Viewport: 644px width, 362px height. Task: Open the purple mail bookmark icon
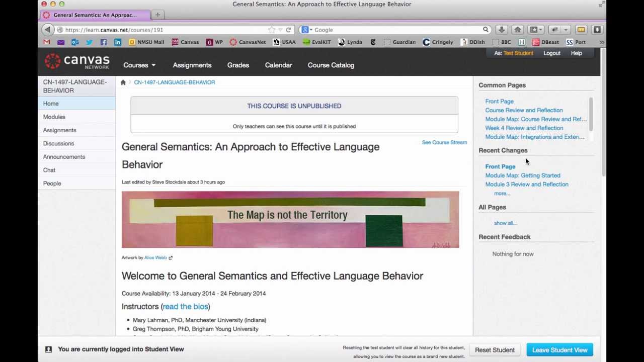point(61,42)
